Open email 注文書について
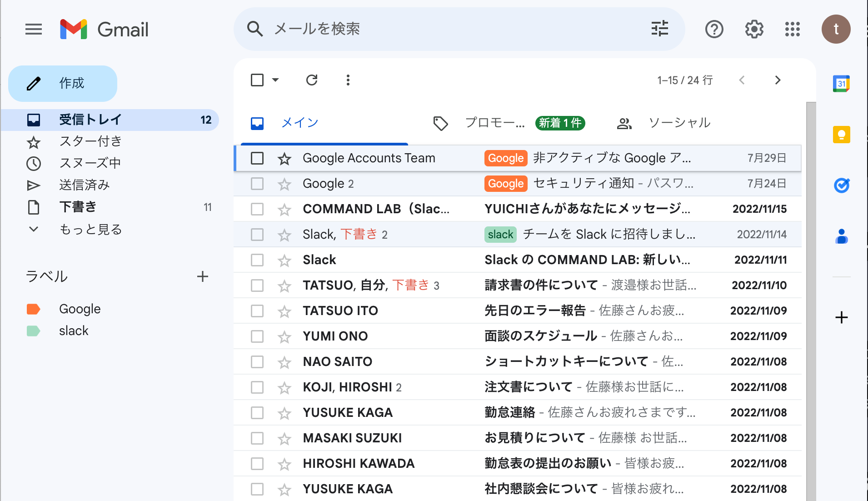The height and width of the screenshot is (501, 868). point(517,387)
